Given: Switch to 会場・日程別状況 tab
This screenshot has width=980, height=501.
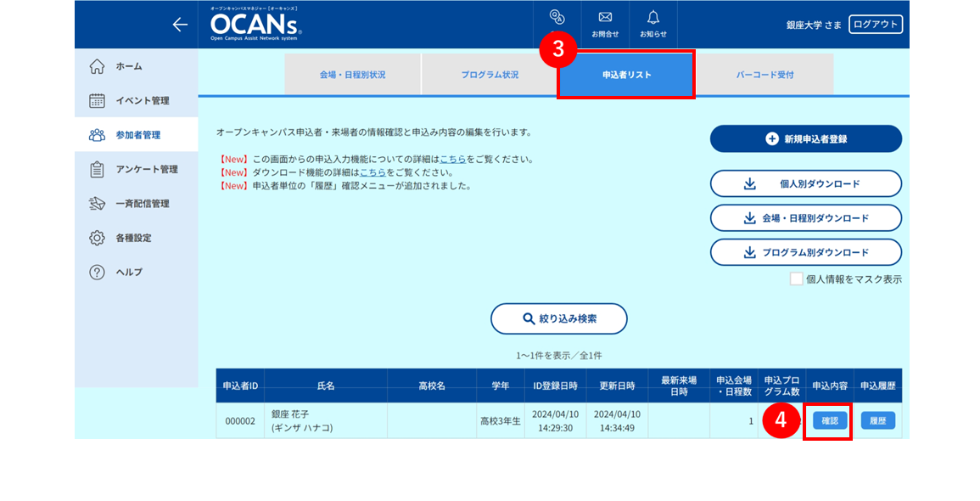Looking at the screenshot, I should click(x=352, y=75).
